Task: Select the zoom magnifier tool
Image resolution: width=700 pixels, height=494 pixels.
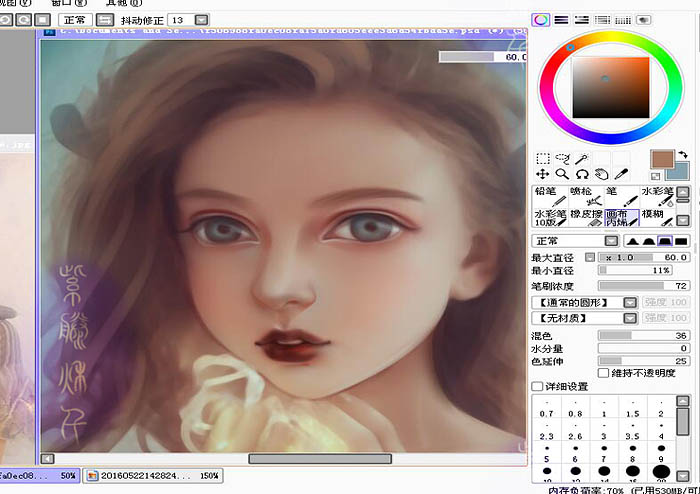Action: (x=562, y=174)
